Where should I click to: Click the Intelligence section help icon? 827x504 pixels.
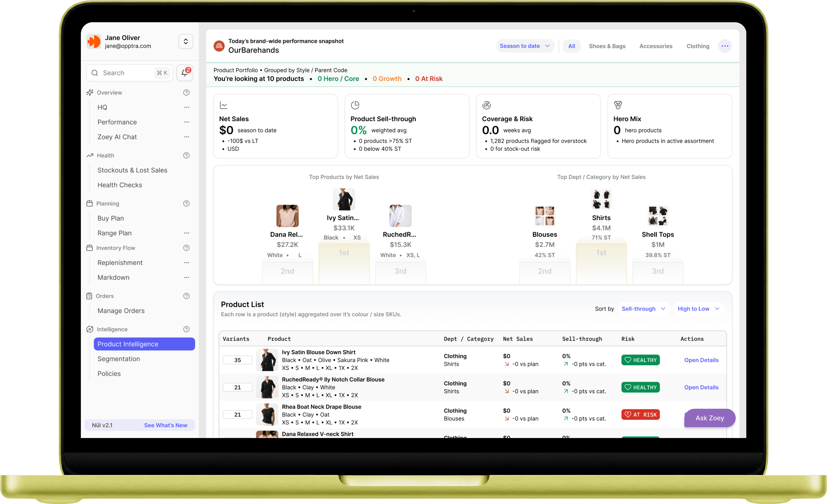click(186, 329)
